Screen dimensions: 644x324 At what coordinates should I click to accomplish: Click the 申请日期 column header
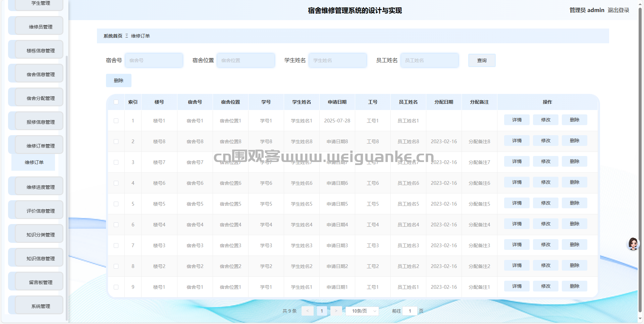click(337, 102)
